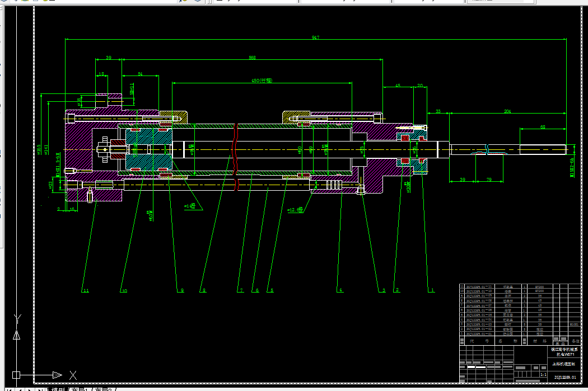588x391 pixels.
Task: Select the 16 dimension text at lower left
Action: [x=72, y=209]
